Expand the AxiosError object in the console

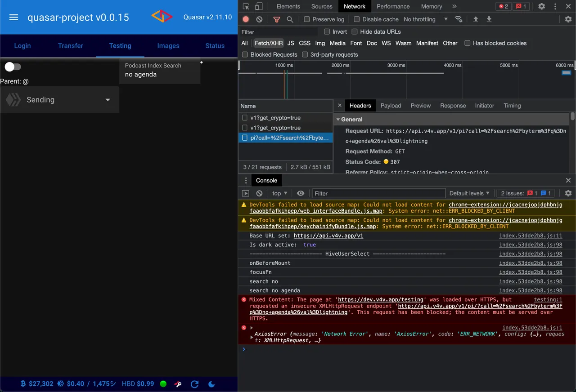tap(252, 337)
